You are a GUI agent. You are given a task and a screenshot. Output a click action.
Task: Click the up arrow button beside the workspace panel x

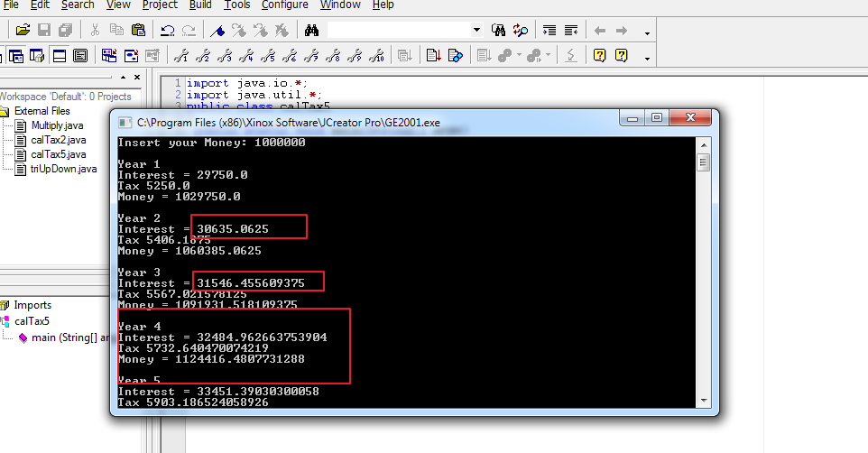pyautogui.click(x=123, y=77)
